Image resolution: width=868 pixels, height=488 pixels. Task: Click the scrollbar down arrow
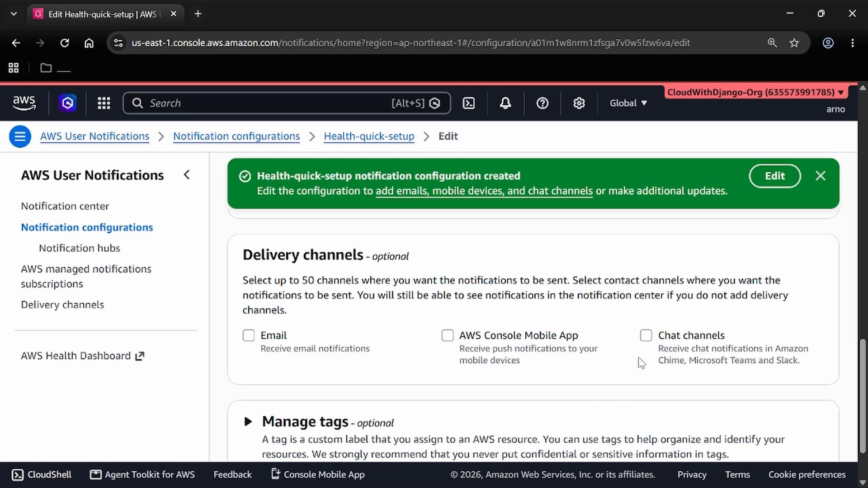(863, 483)
